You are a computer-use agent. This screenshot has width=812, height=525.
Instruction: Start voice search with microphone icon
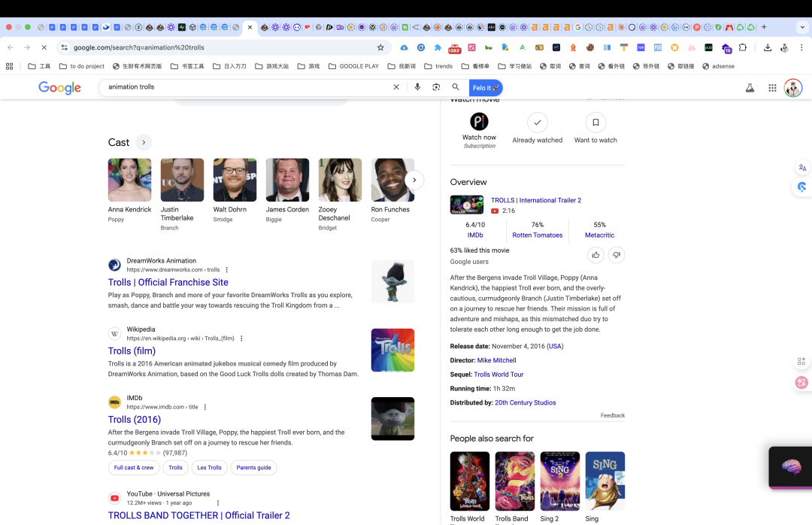point(417,87)
